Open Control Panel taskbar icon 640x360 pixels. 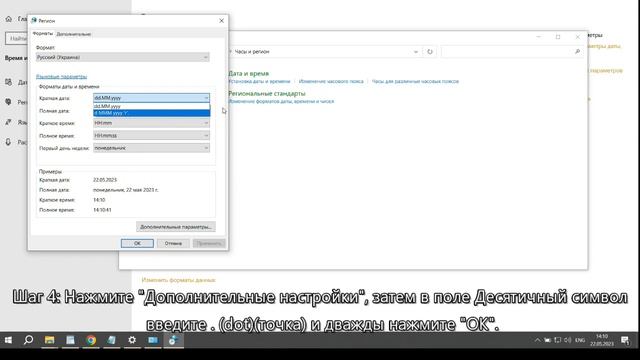pos(153,340)
